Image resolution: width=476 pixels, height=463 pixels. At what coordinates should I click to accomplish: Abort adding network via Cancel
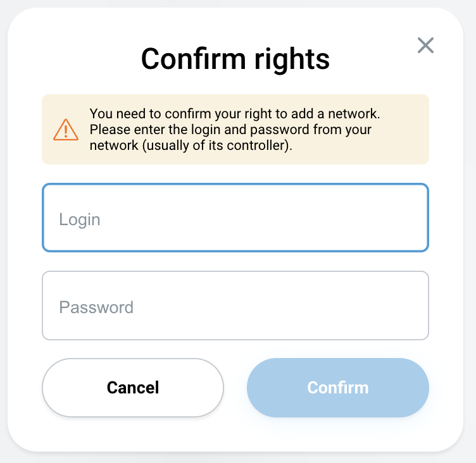[133, 388]
